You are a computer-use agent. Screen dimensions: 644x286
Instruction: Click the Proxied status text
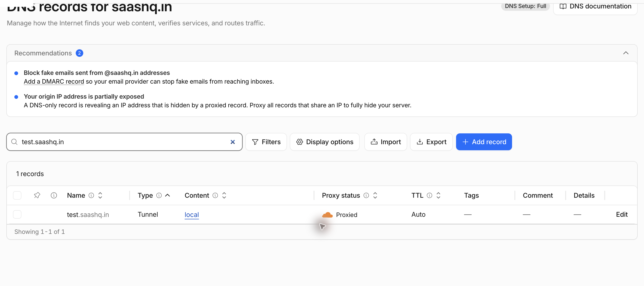pos(346,215)
